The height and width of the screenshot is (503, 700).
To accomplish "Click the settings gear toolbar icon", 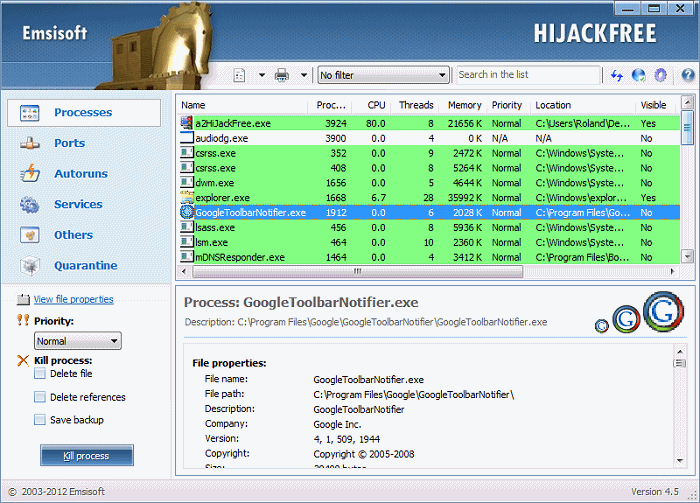I will 660,75.
